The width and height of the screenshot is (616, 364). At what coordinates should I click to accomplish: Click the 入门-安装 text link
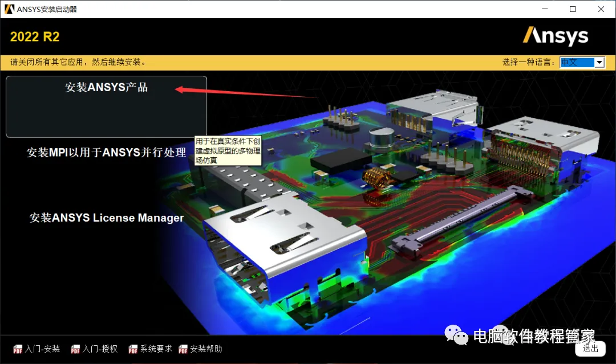pyautogui.click(x=42, y=349)
